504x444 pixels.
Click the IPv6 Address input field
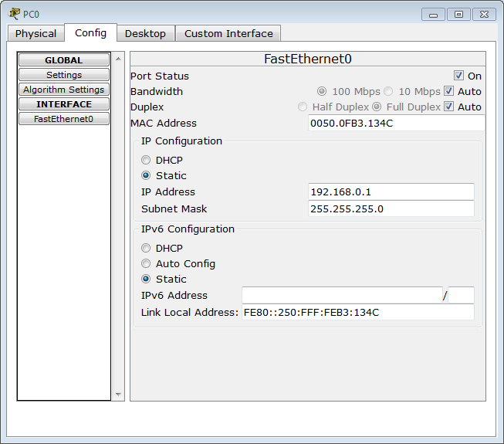click(342, 295)
